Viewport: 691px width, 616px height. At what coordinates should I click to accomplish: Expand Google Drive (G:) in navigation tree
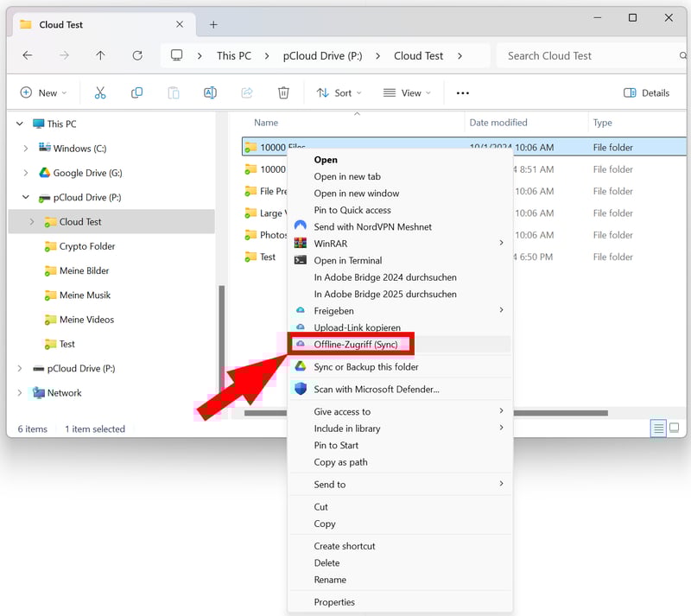click(26, 173)
